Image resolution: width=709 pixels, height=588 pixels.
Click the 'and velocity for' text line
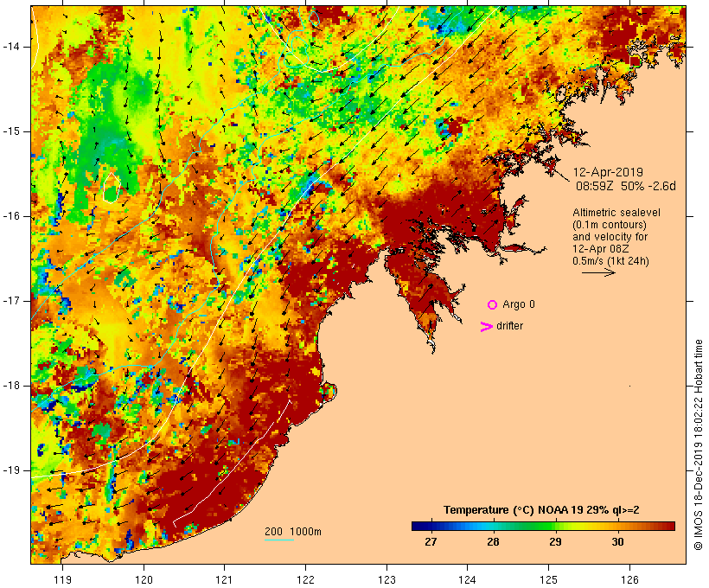coord(610,237)
